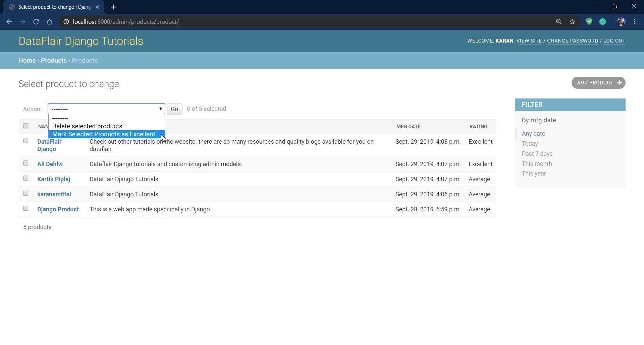Filter mfg date by This month
The image size is (644, 345).
(x=537, y=164)
